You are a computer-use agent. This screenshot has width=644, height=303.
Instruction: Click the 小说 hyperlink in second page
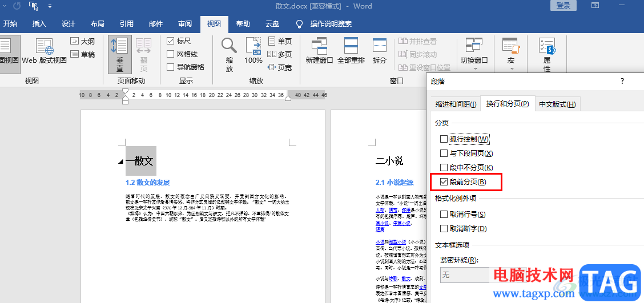pyautogui.click(x=380, y=242)
